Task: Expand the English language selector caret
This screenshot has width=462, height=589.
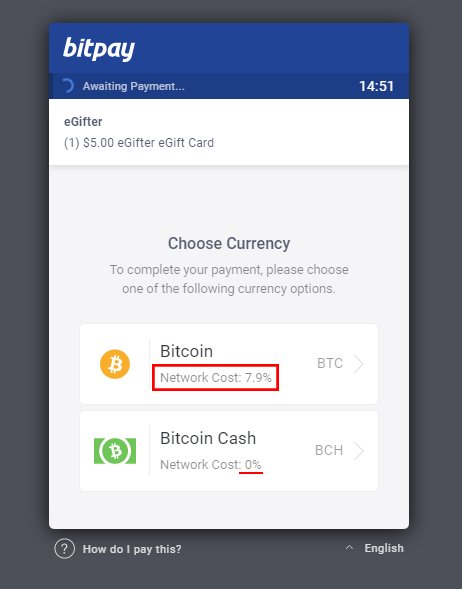Action: (x=349, y=548)
